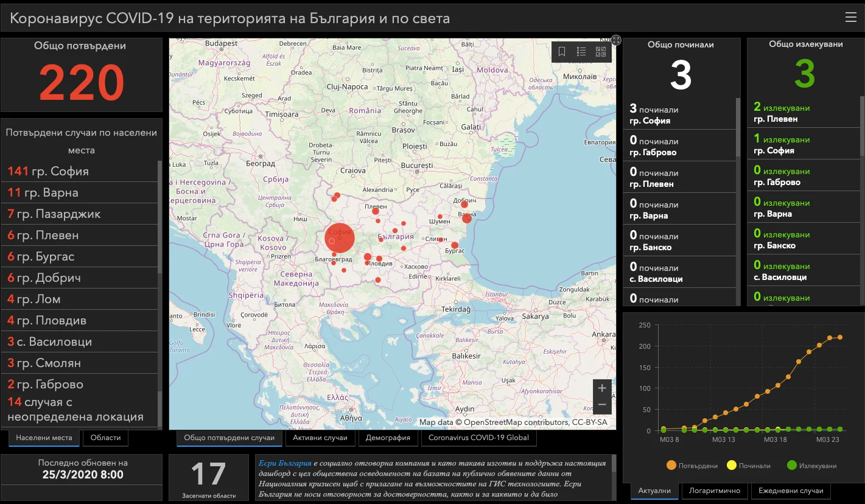Toggle Излекувани series in chart legend
This screenshot has width=865, height=504.
tap(811, 466)
